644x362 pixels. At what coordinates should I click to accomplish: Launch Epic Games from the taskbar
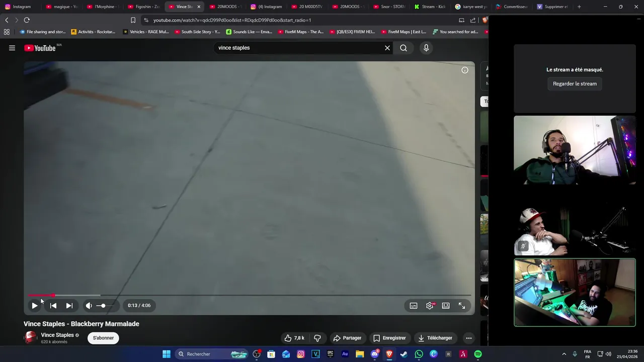click(x=330, y=354)
